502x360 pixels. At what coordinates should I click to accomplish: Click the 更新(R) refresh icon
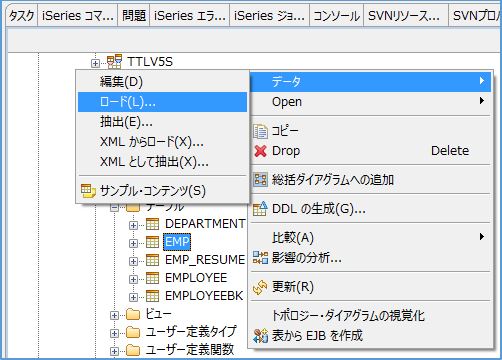coord(260,287)
